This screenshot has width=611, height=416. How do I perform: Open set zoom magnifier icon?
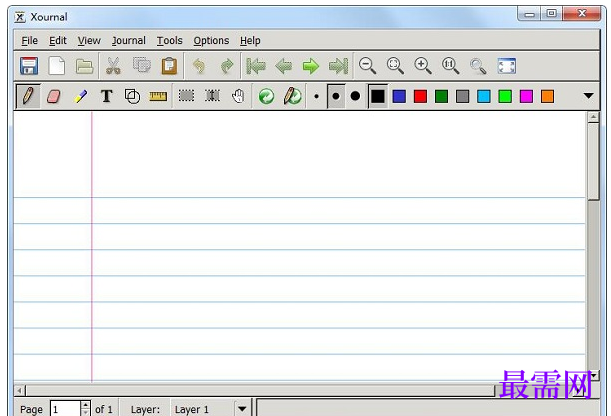(478, 66)
